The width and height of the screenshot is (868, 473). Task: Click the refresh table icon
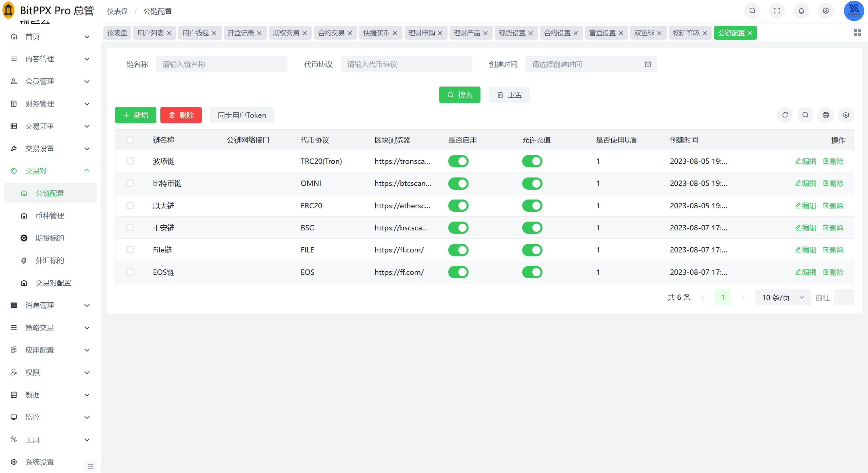(x=785, y=115)
